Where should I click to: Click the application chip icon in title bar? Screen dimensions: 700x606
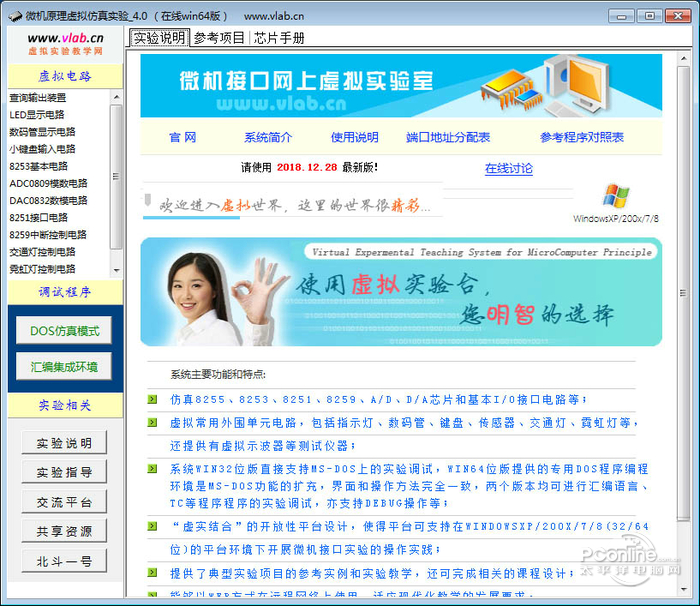pyautogui.click(x=15, y=16)
